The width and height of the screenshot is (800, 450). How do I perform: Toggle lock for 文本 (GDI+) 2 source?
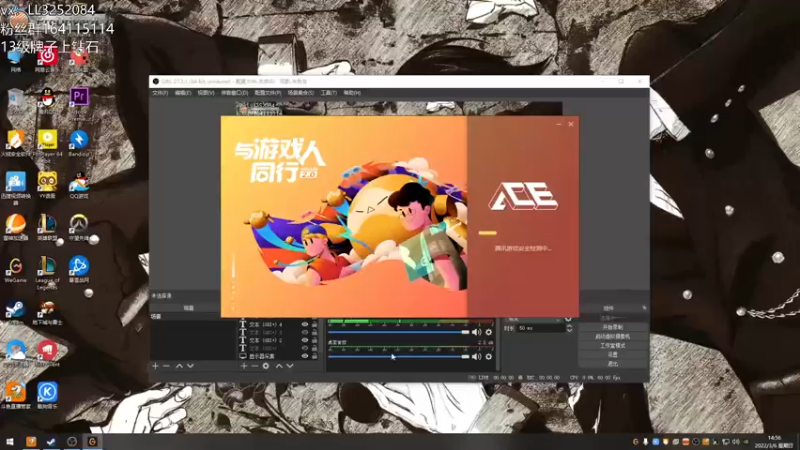click(314, 340)
